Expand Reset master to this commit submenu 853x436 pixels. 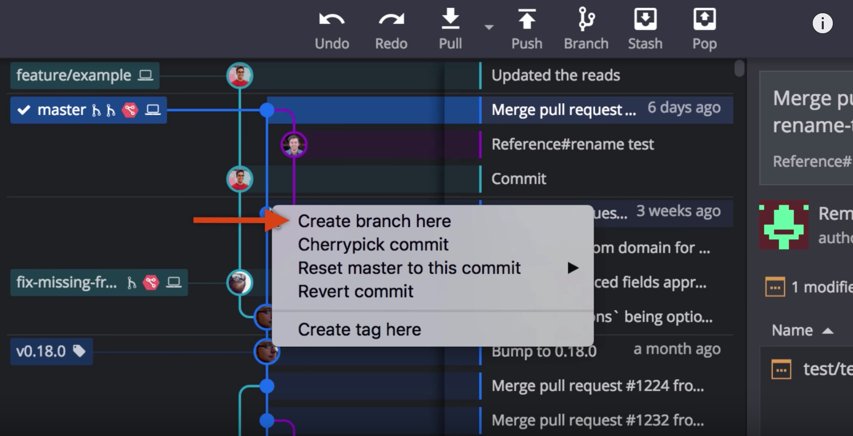tap(432, 268)
